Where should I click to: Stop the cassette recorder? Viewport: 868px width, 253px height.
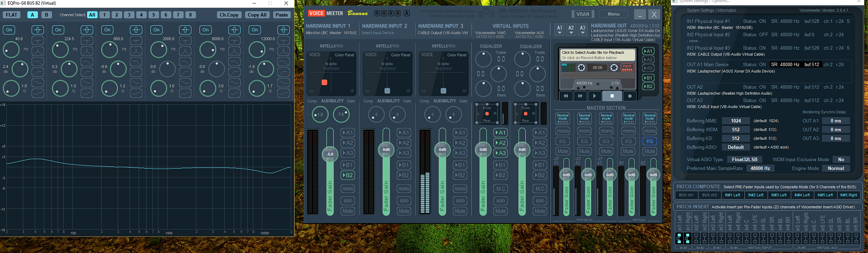click(x=612, y=96)
